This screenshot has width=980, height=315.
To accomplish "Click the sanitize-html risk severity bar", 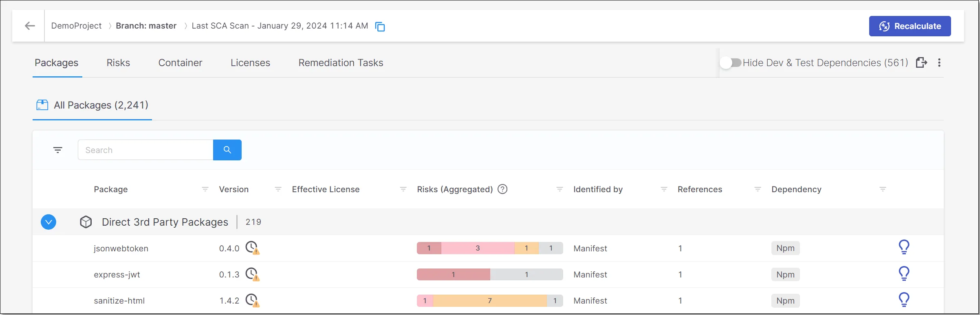I will (x=490, y=301).
